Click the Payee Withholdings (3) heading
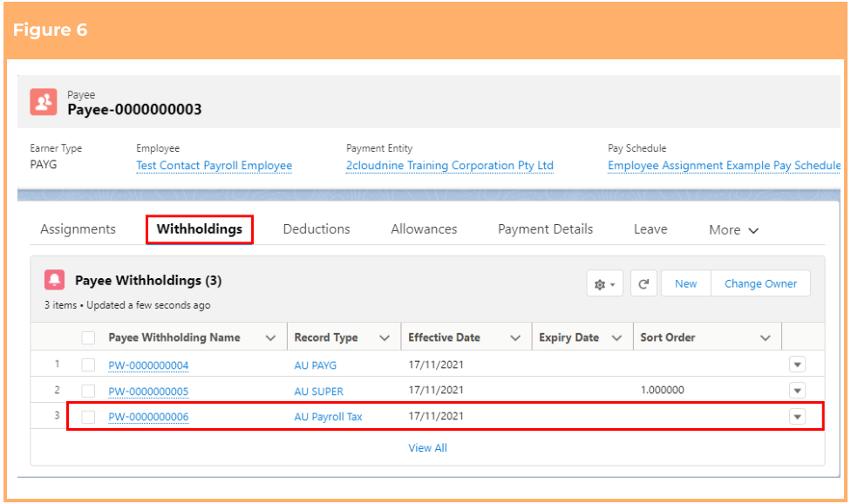 148,281
